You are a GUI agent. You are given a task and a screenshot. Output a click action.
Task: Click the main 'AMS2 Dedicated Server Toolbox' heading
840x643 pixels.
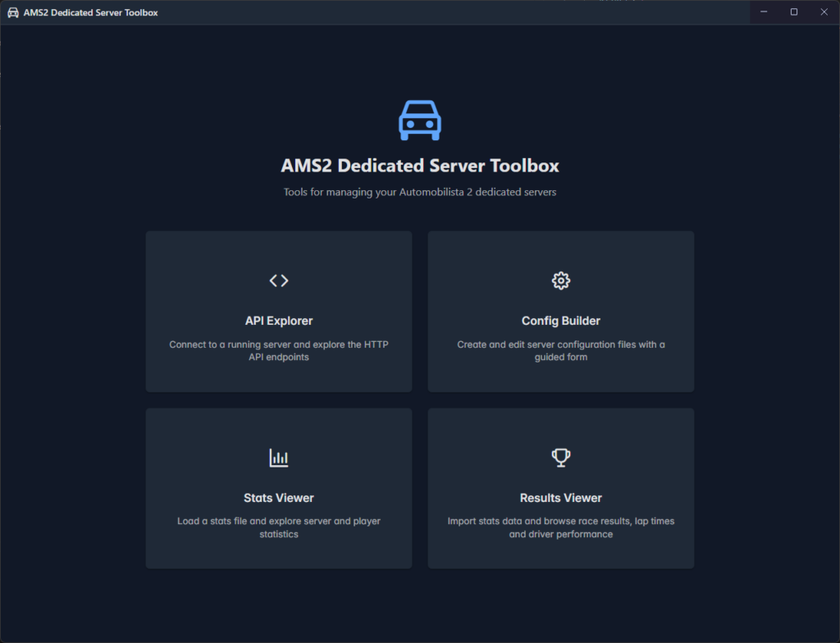pyautogui.click(x=420, y=166)
